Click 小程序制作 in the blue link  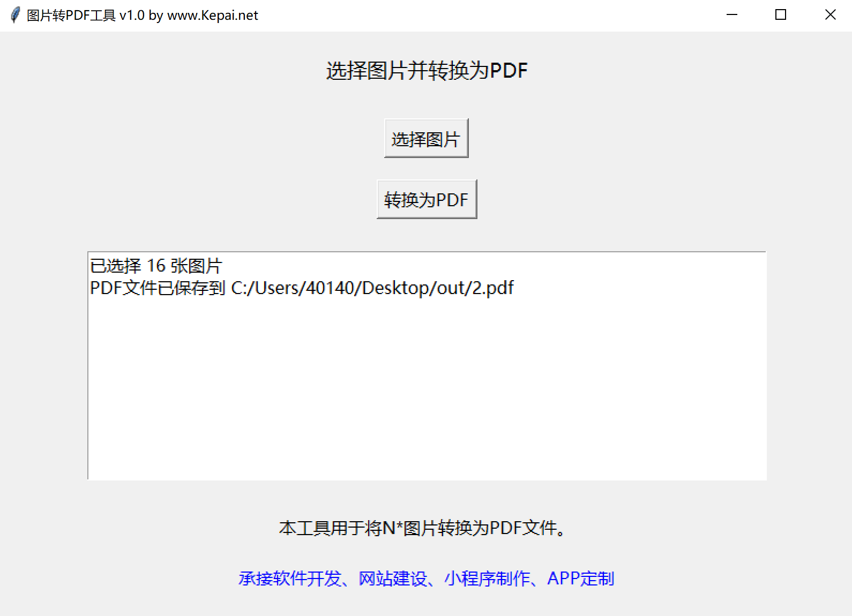(487, 579)
